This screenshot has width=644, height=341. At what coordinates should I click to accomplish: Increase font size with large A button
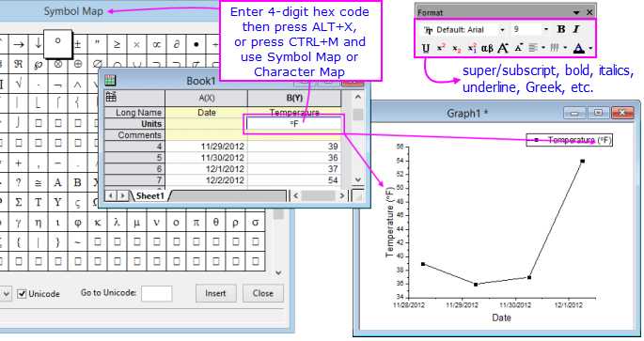[x=503, y=49]
